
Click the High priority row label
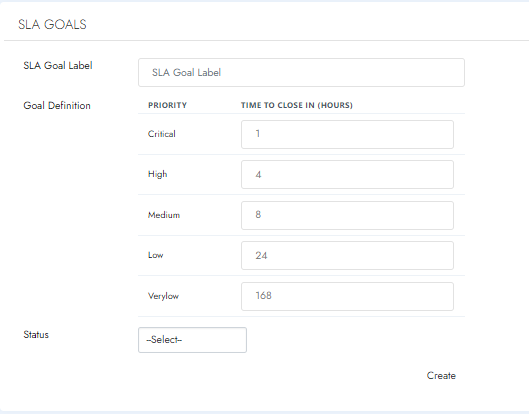coord(158,174)
